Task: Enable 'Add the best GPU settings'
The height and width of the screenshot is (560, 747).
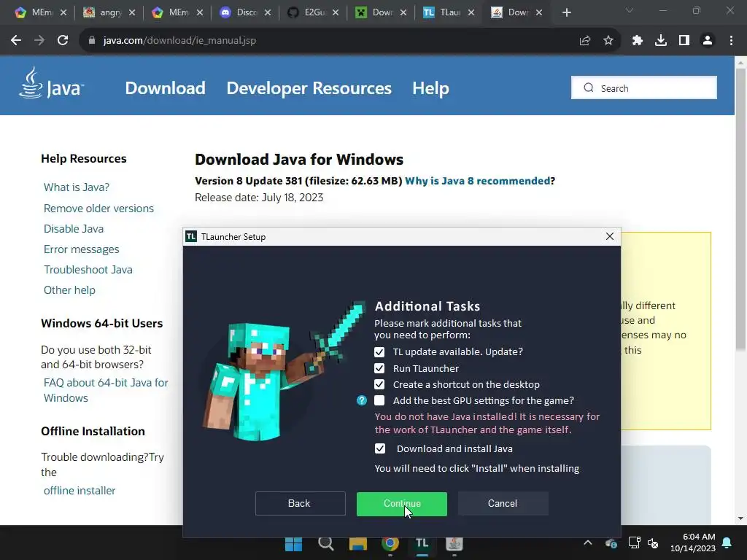Action: point(379,400)
